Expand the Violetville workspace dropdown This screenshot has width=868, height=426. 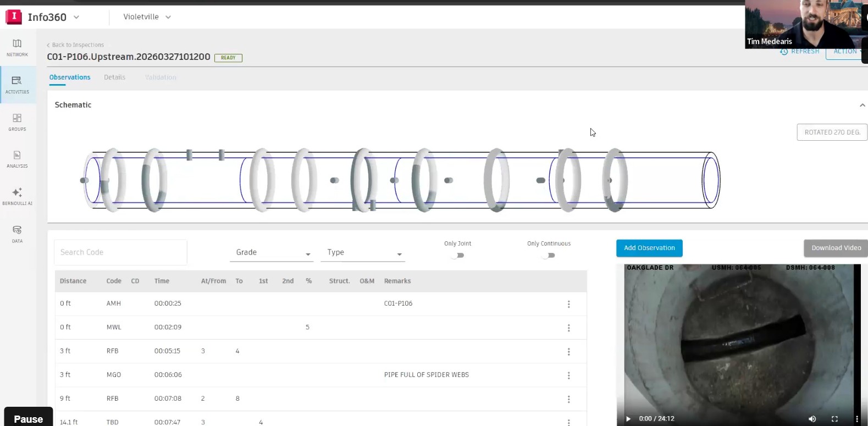(x=147, y=17)
